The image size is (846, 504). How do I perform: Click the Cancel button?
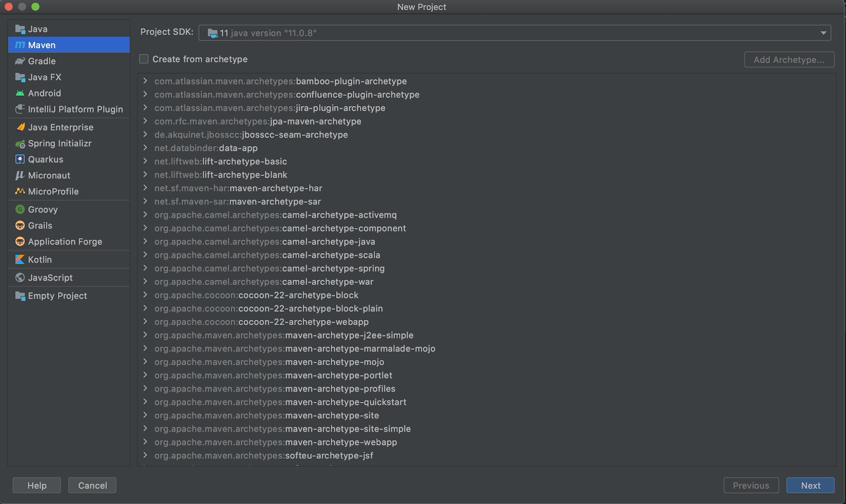[93, 486]
